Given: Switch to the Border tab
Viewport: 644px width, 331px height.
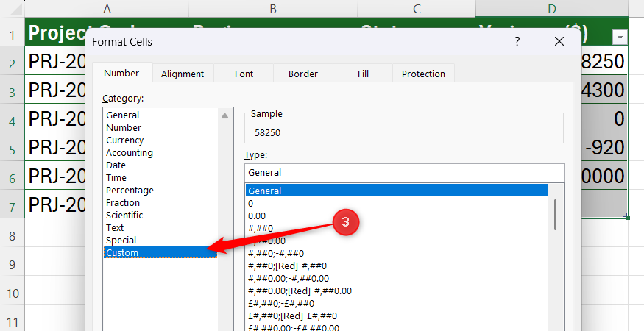Looking at the screenshot, I should 303,74.
